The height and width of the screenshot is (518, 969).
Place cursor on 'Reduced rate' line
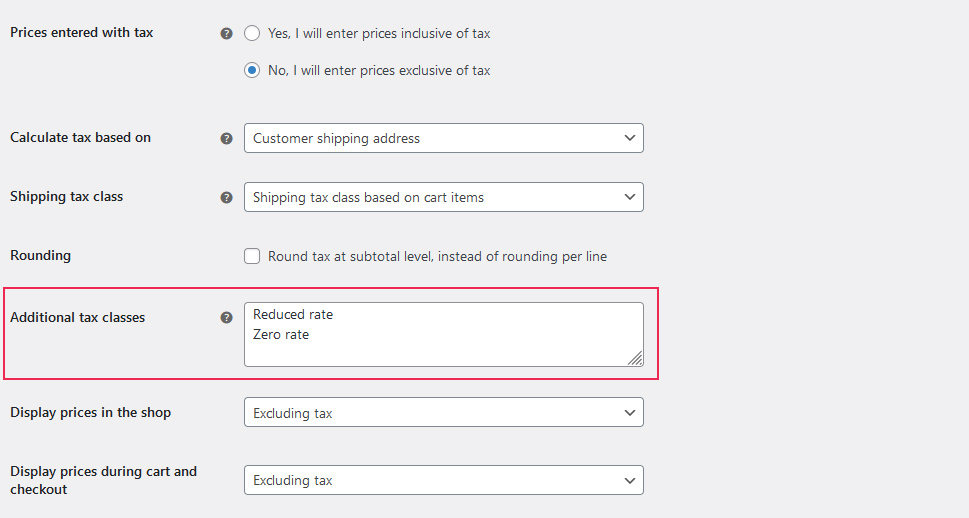click(x=293, y=315)
